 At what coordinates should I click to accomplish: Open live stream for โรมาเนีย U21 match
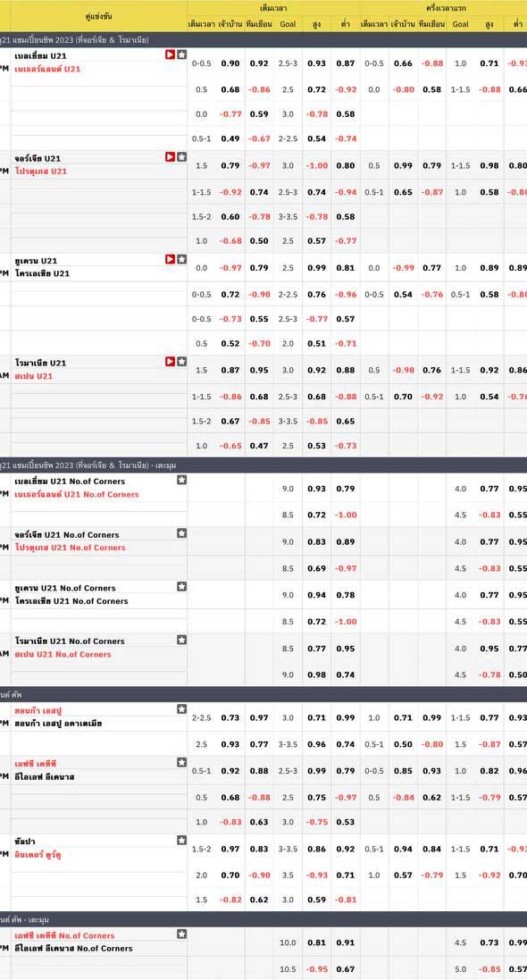point(170,361)
